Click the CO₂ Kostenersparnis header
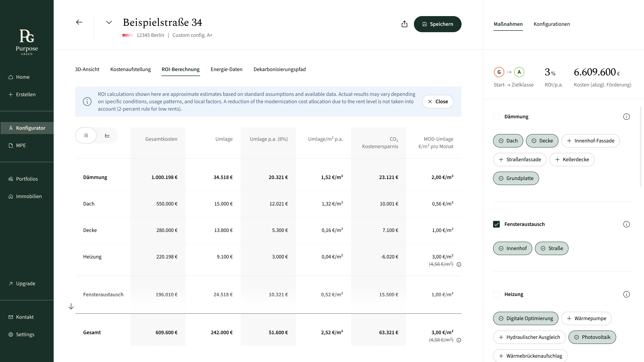Image resolution: width=644 pixels, height=362 pixels. [380, 143]
